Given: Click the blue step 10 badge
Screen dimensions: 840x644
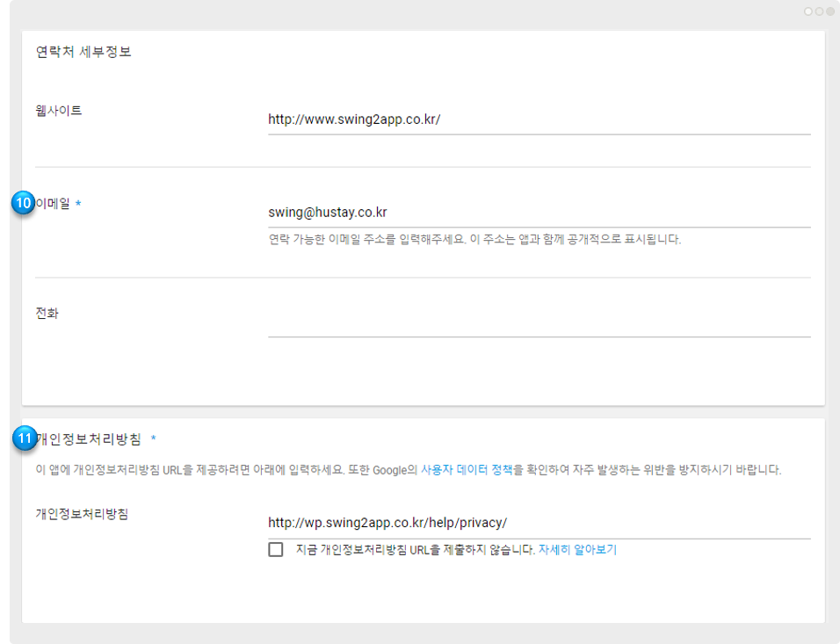Looking at the screenshot, I should 23,203.
